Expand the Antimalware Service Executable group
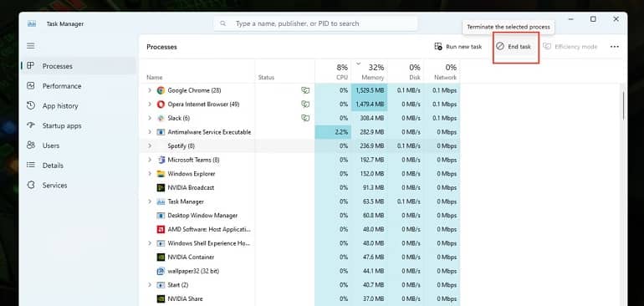Image resolution: width=644 pixels, height=306 pixels. (x=150, y=132)
